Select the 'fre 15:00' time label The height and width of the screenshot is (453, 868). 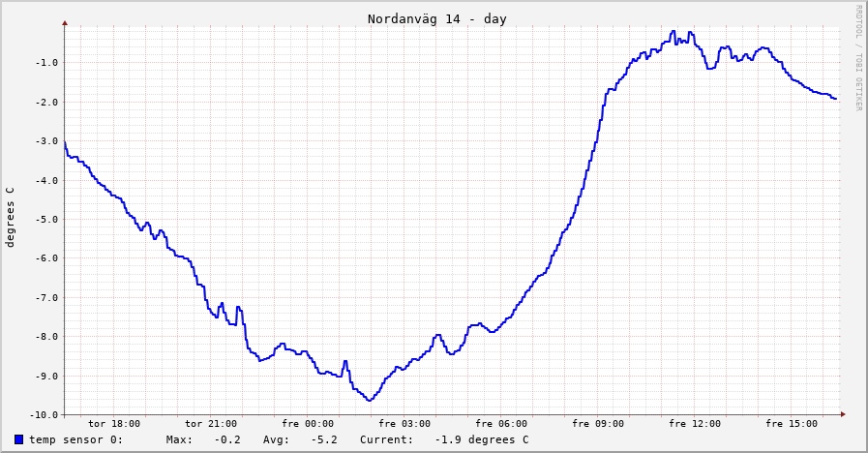pos(792,423)
